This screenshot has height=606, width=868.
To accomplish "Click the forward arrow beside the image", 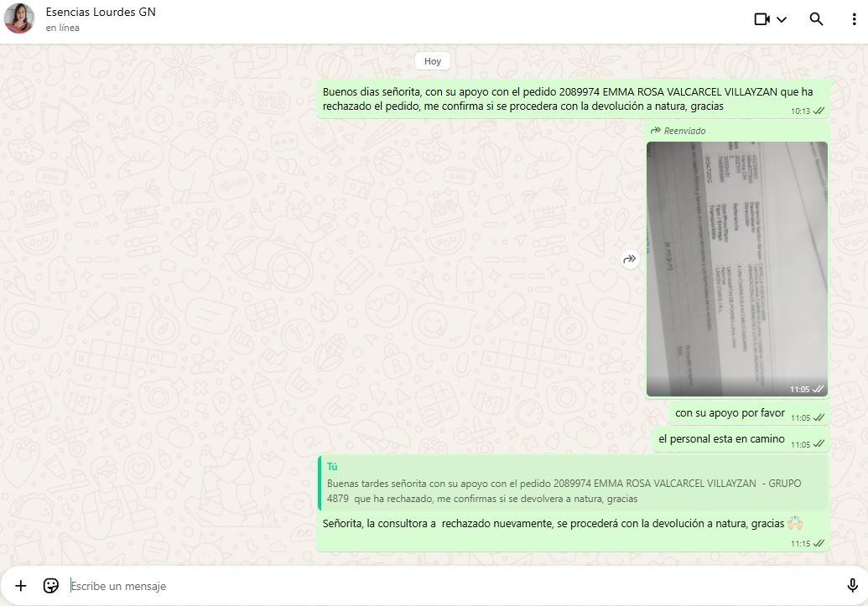I will 630,260.
